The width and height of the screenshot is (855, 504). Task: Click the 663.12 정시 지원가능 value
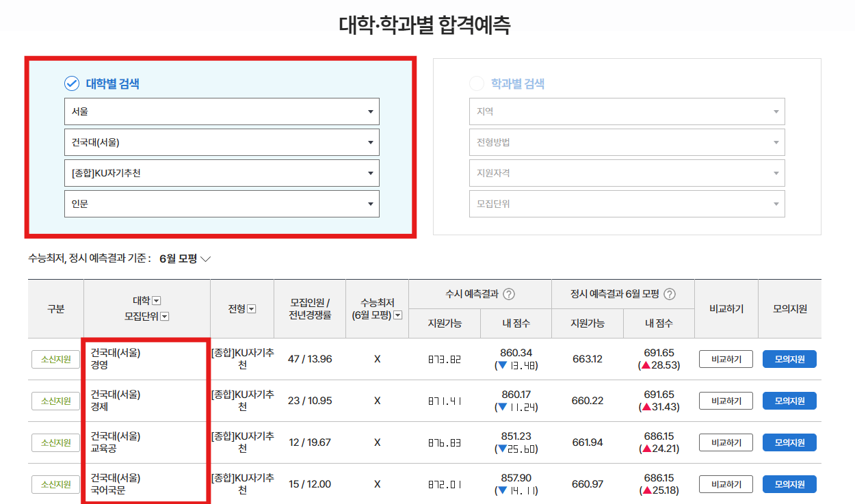pyautogui.click(x=588, y=359)
